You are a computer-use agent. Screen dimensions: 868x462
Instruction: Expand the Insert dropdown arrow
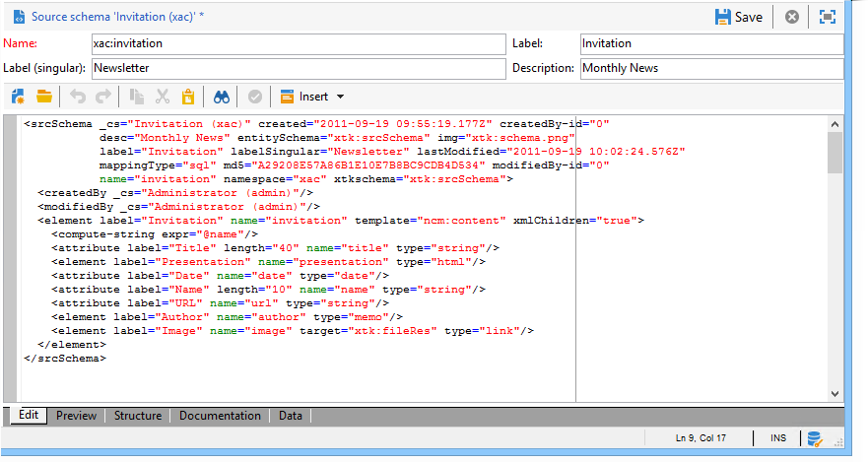coord(341,97)
